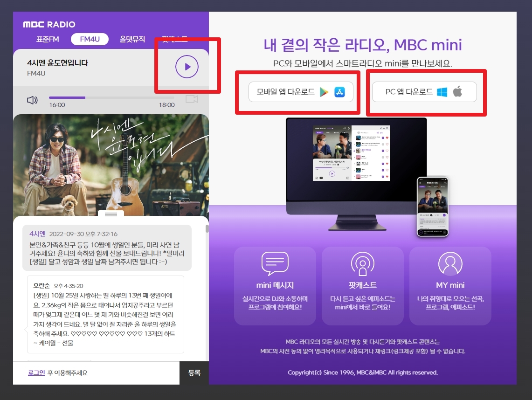
Task: Click the listener message from 오란순
Action: (105, 314)
